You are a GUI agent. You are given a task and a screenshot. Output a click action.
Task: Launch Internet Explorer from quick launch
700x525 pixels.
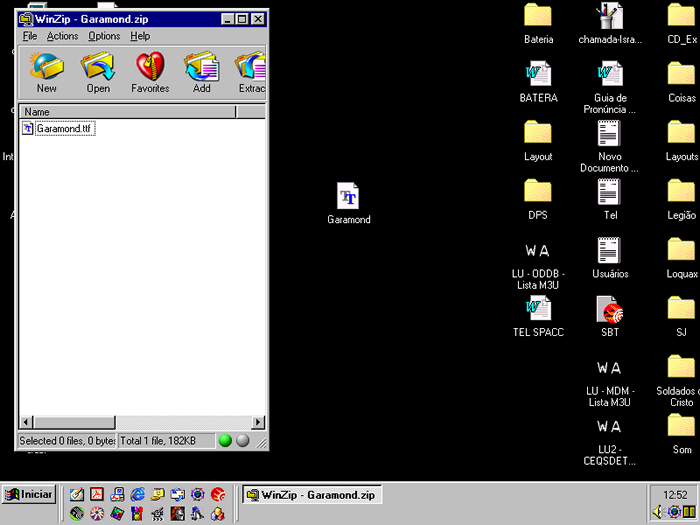coord(137,494)
